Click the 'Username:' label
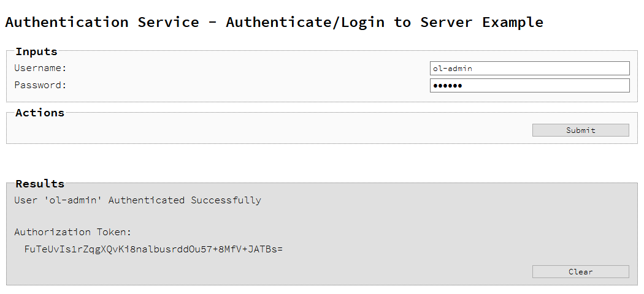Image resolution: width=644 pixels, height=294 pixels. 40,68
